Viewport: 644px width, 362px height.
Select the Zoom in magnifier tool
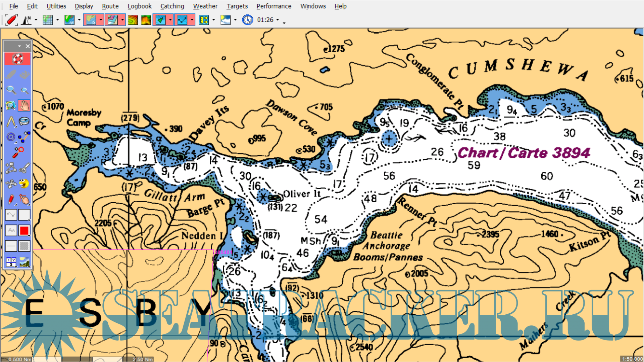(x=11, y=90)
